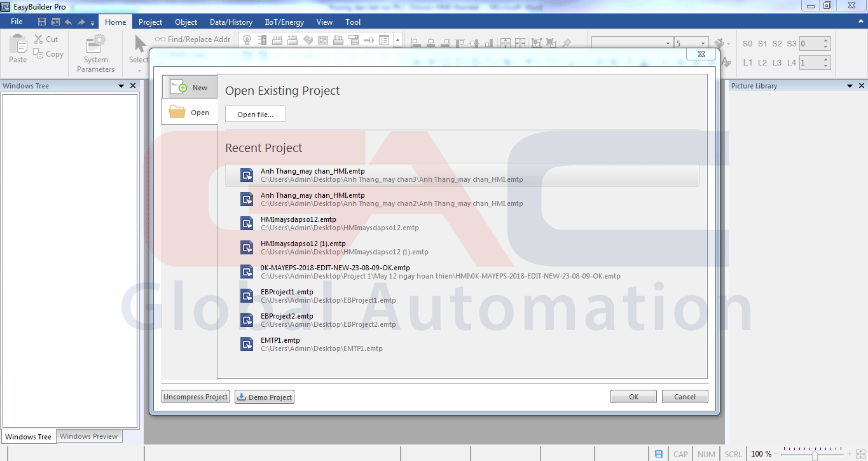This screenshot has width=868, height=461.
Task: Select the View ribbon tab
Action: [x=324, y=22]
